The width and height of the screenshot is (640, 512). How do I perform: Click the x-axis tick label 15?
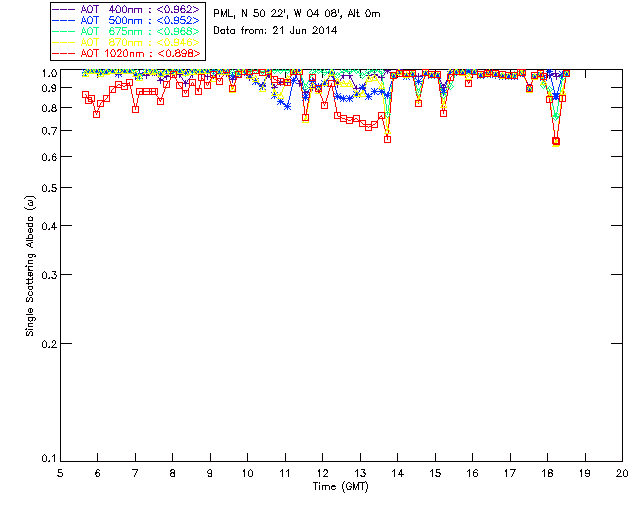[435, 473]
